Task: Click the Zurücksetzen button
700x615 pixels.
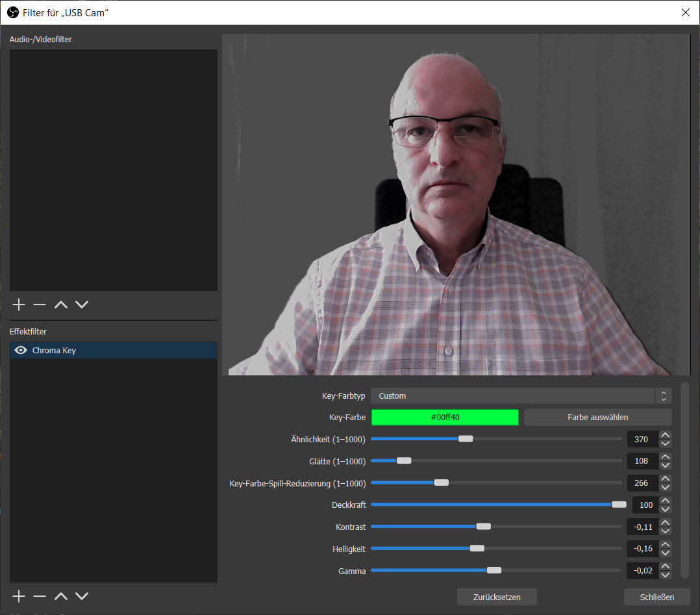Action: click(x=497, y=597)
